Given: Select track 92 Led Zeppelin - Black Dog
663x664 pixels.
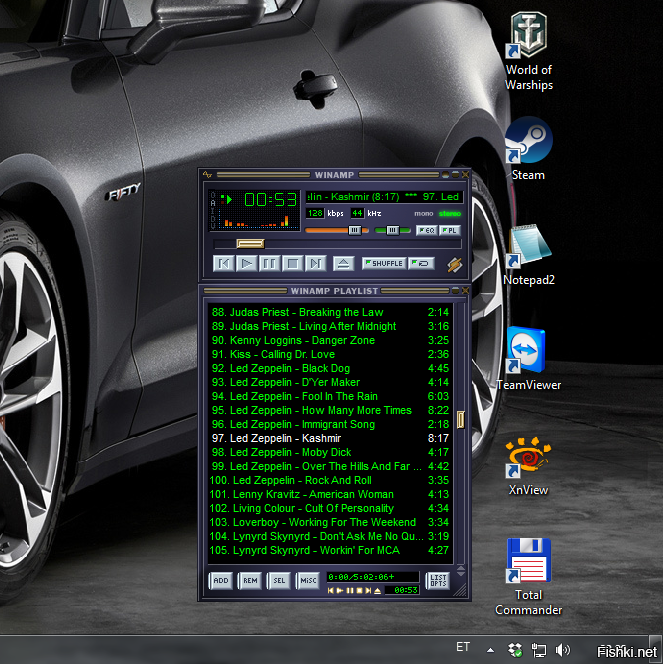Looking at the screenshot, I should point(330,368).
